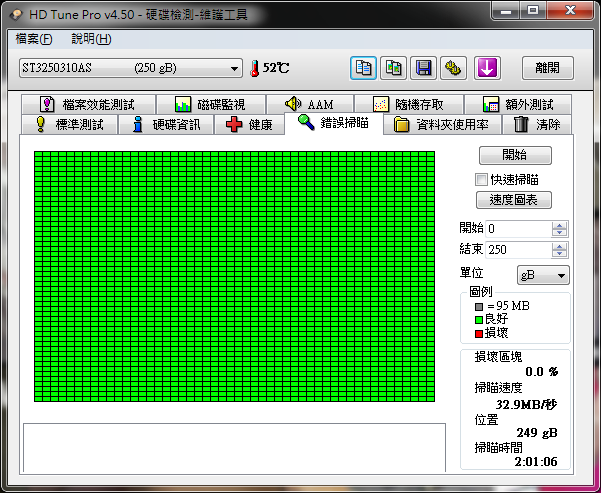Viewport: 601px width, 493px height.
Task: Switch to the AAM tab
Action: click(310, 104)
